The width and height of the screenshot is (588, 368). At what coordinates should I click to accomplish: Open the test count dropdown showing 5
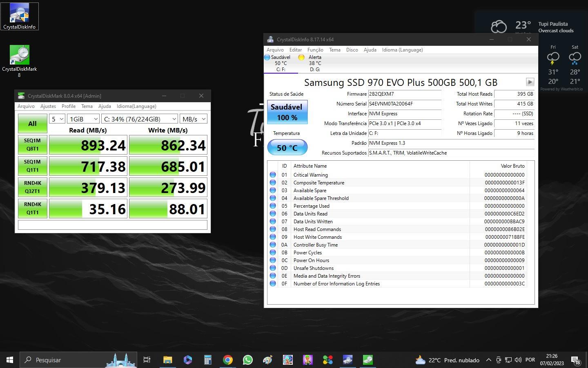tap(57, 119)
